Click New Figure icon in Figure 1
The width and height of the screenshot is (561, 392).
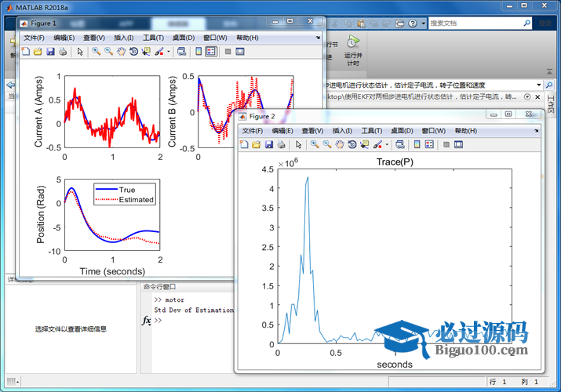(26, 52)
